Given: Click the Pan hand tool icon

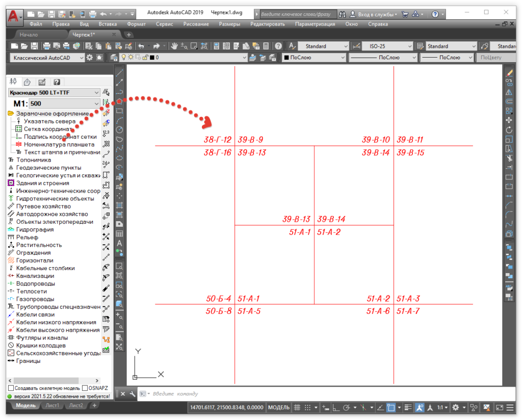Looking at the screenshot, I should [174, 46].
